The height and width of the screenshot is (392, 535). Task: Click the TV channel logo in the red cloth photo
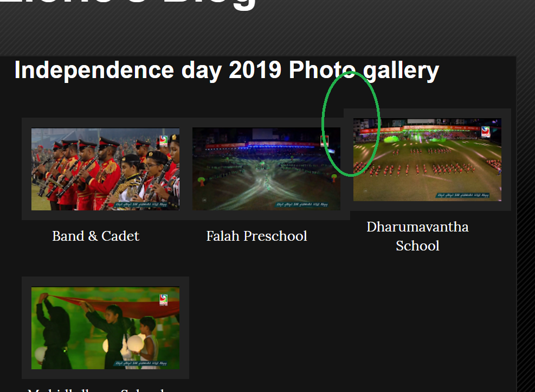pos(164,300)
